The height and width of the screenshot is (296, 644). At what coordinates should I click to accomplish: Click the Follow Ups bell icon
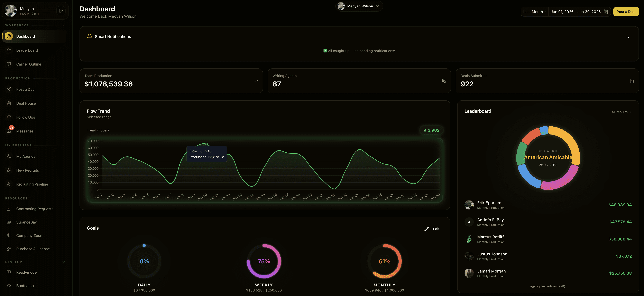click(9, 117)
